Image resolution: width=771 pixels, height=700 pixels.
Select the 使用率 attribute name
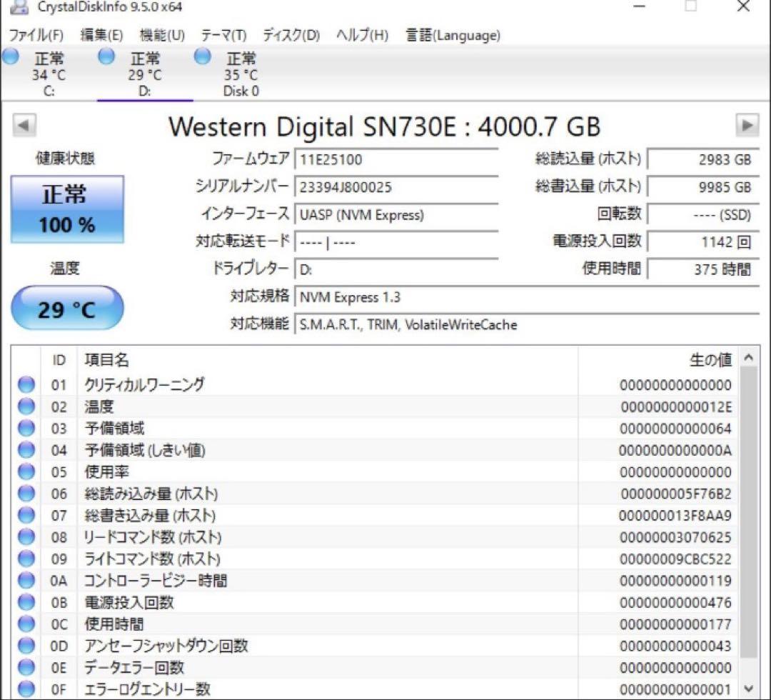click(x=106, y=471)
